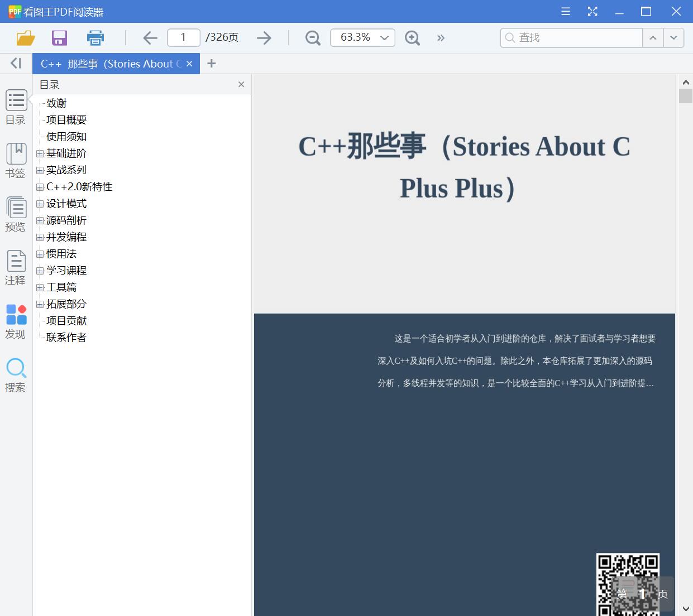Open a file with the folder icon
The image size is (693, 616).
point(25,37)
